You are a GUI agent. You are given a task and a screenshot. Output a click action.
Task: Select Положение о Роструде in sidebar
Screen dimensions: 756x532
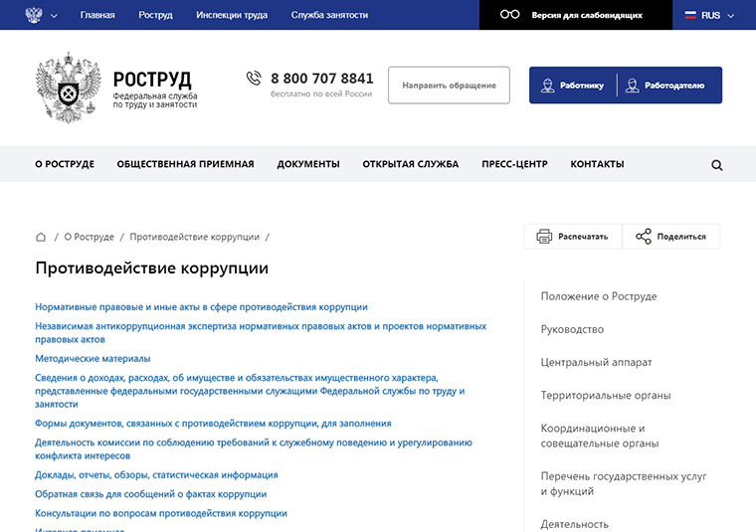(599, 296)
